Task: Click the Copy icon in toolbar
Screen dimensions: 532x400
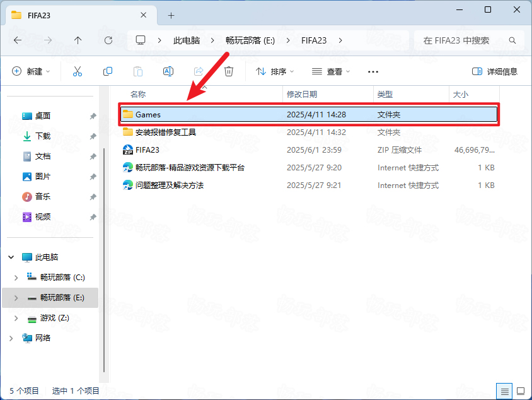Action: tap(108, 71)
